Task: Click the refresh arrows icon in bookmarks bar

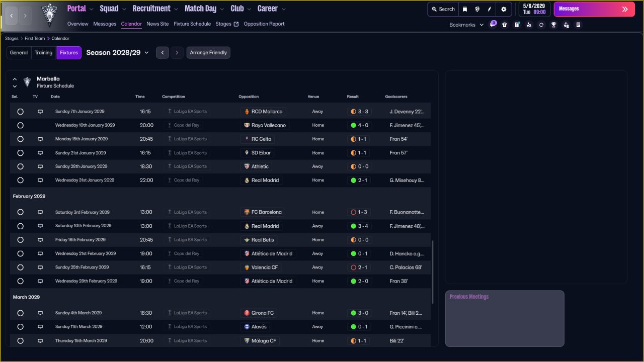Action: 541,25
